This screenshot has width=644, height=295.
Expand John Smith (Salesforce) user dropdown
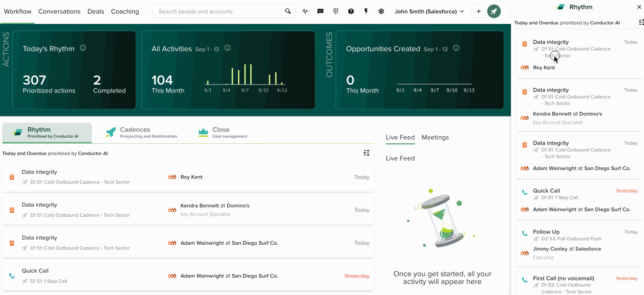429,11
